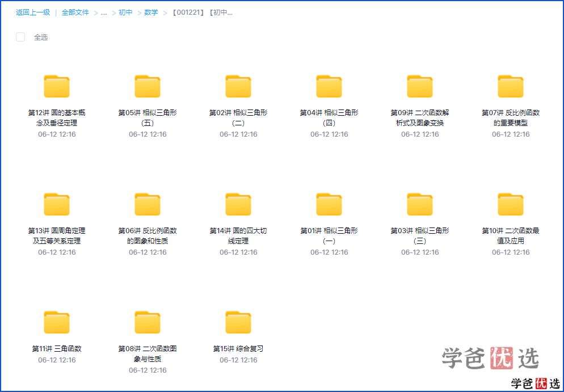Expand the collapsed ... breadcrumb path
564x392 pixels.
coord(104,12)
